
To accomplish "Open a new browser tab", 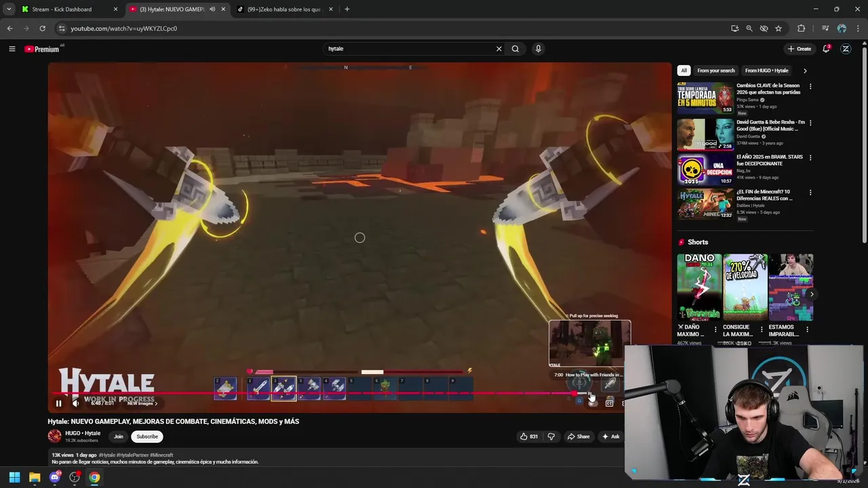I will click(347, 9).
